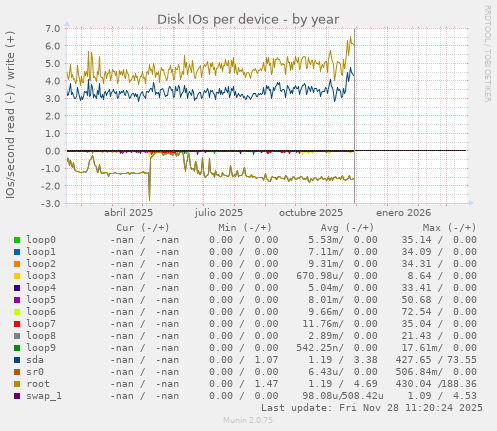This screenshot has width=497, height=431.
Task: Select the loop8 legend label
Action: pyautogui.click(x=41, y=336)
